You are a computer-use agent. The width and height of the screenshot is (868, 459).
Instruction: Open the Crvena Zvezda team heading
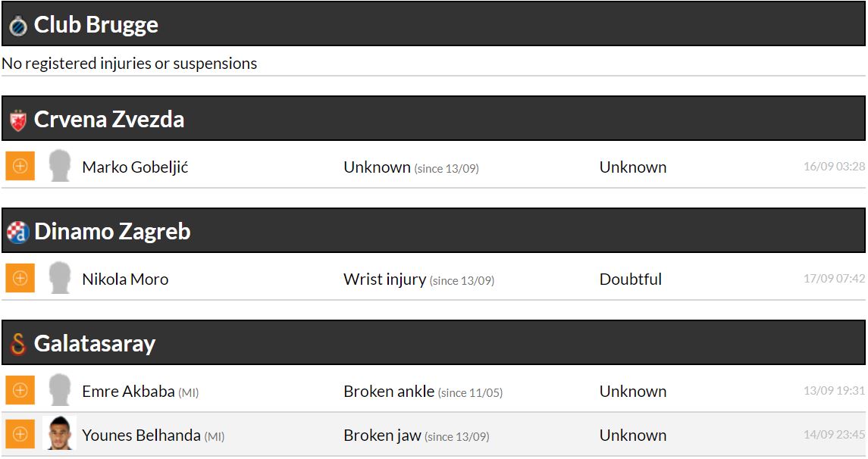[x=109, y=120]
